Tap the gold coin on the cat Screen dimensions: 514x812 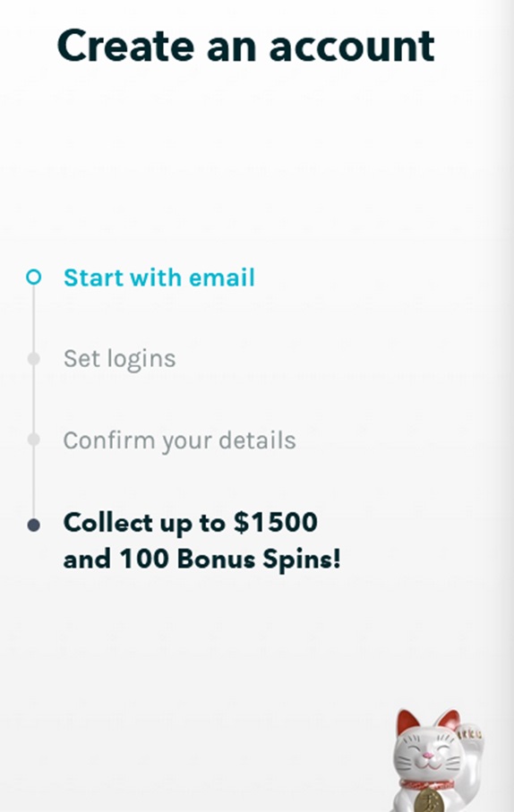pyautogui.click(x=429, y=800)
